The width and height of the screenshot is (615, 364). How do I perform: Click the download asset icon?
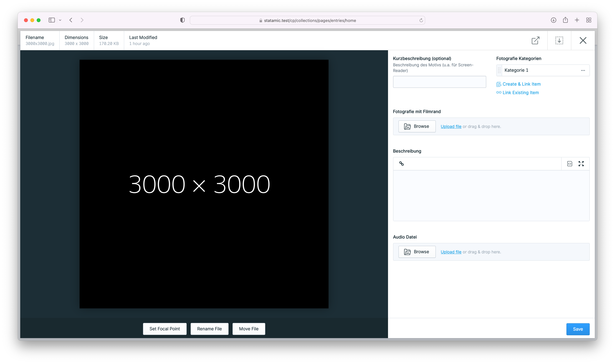559,40
